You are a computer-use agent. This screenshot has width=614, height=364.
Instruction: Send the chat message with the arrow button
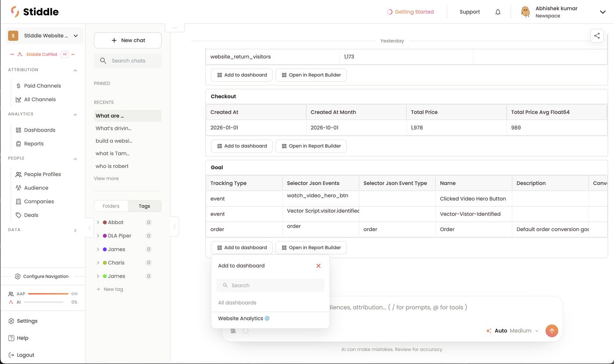point(552,331)
